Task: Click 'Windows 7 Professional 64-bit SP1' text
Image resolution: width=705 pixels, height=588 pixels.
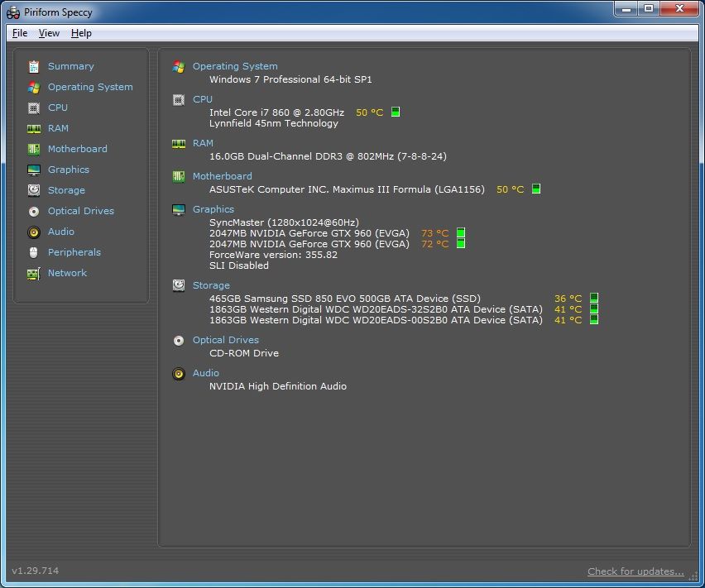Action: click(x=291, y=80)
